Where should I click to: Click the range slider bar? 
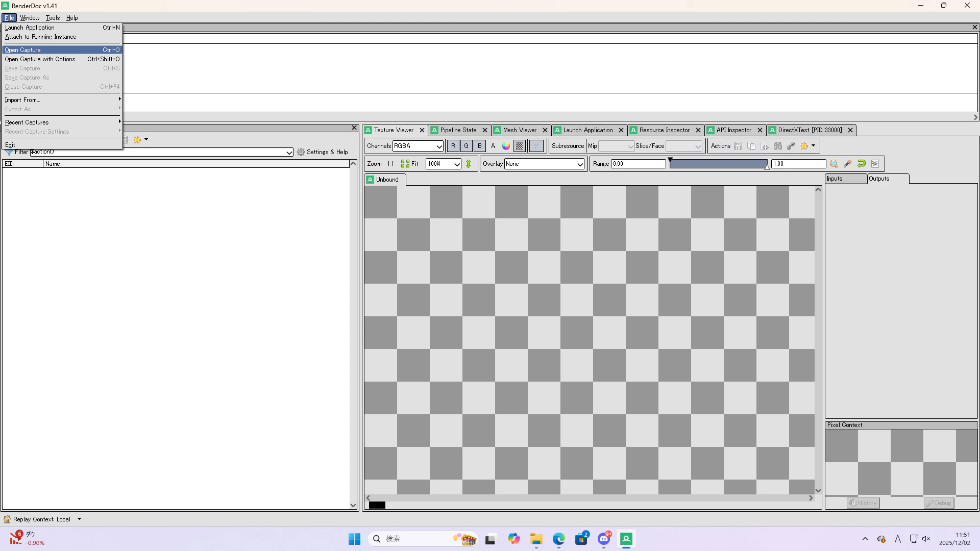click(718, 164)
